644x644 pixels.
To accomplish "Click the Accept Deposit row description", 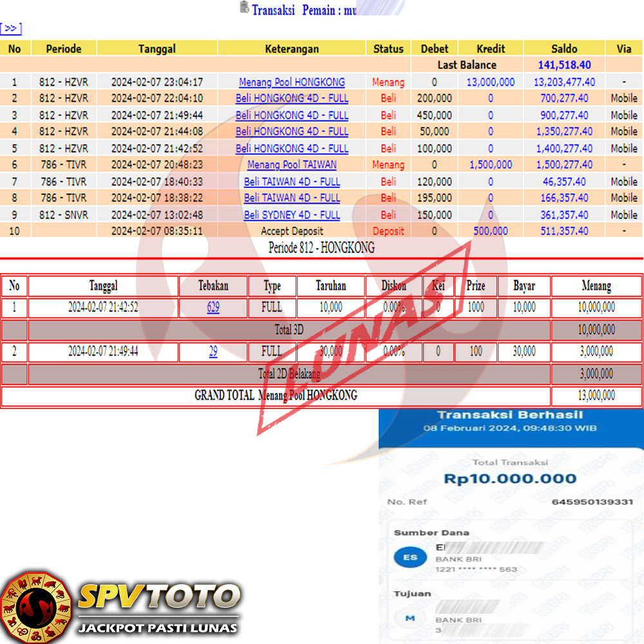I will coord(292,231).
